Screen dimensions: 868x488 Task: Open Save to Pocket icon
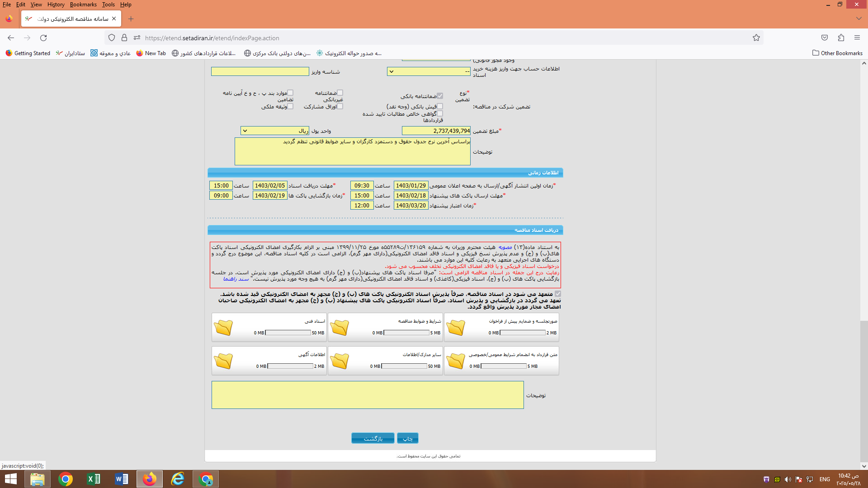point(825,38)
